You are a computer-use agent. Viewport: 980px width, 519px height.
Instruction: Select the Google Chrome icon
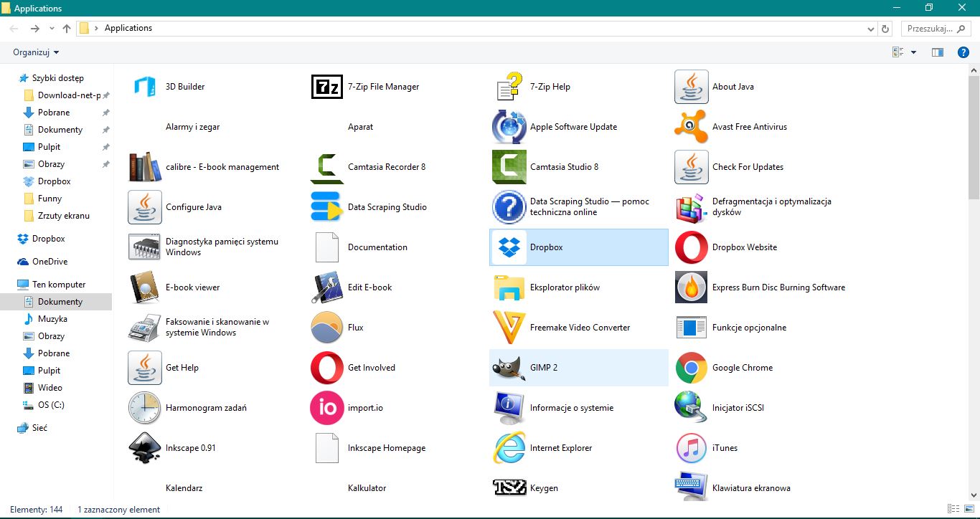coord(692,368)
